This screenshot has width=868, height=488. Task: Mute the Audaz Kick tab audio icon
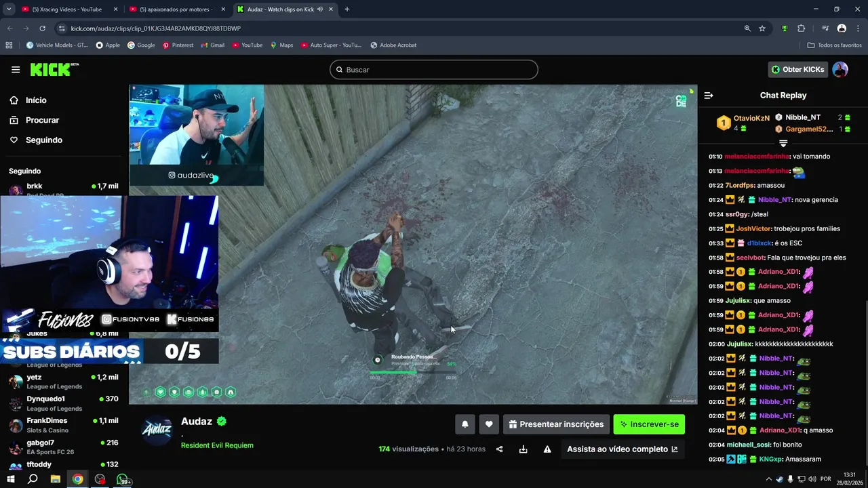[319, 9]
